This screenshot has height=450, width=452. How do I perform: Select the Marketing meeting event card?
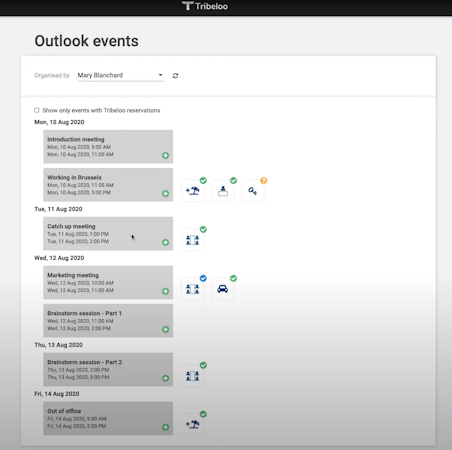[x=108, y=282]
